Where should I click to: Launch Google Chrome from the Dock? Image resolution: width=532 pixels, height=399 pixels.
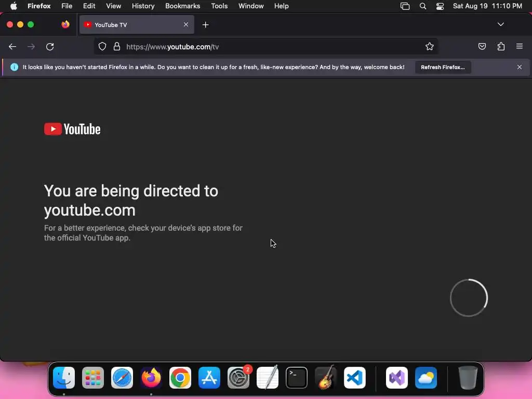[180, 378]
